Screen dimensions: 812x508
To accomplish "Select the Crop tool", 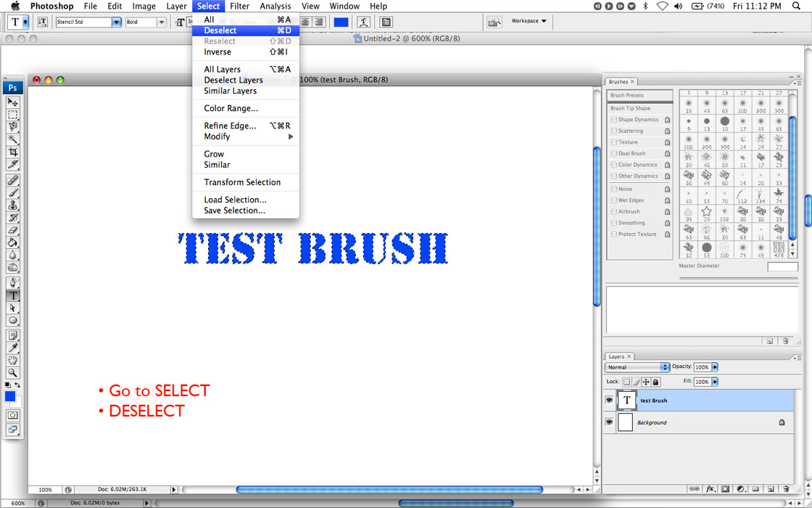I will point(13,152).
